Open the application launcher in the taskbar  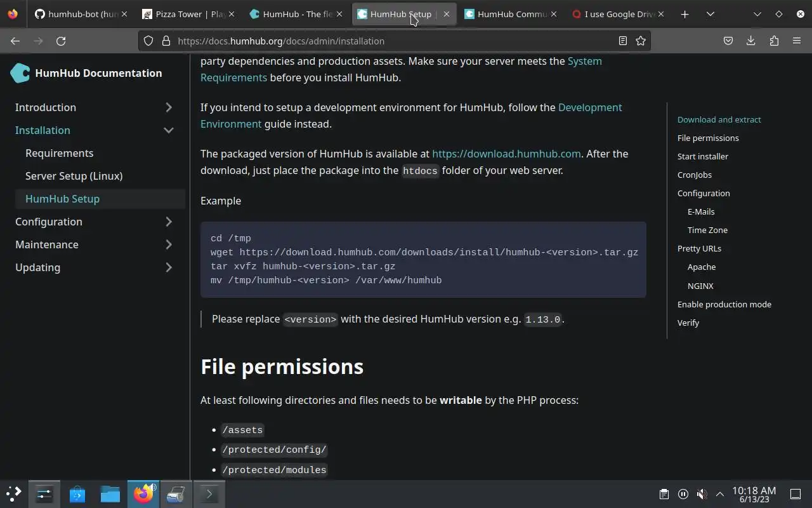tap(14, 493)
